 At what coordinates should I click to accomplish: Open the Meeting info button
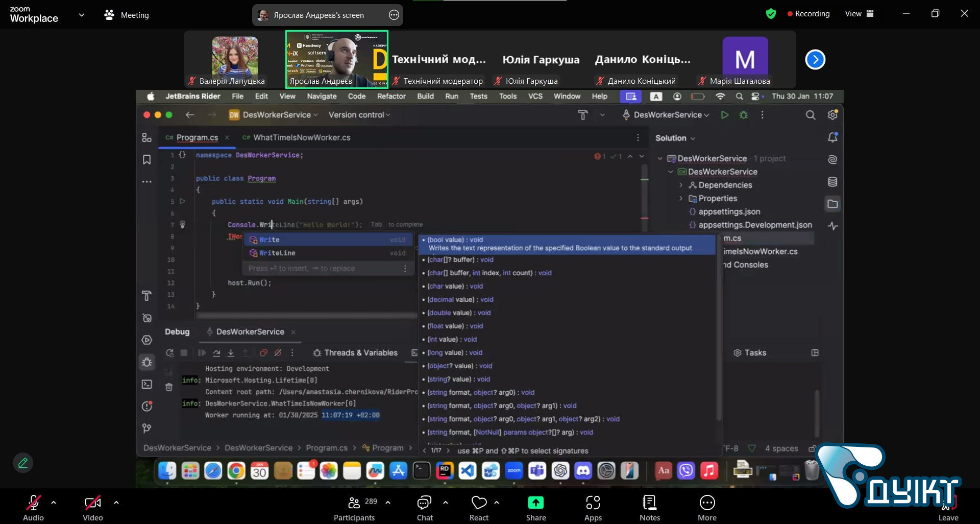[x=127, y=15]
